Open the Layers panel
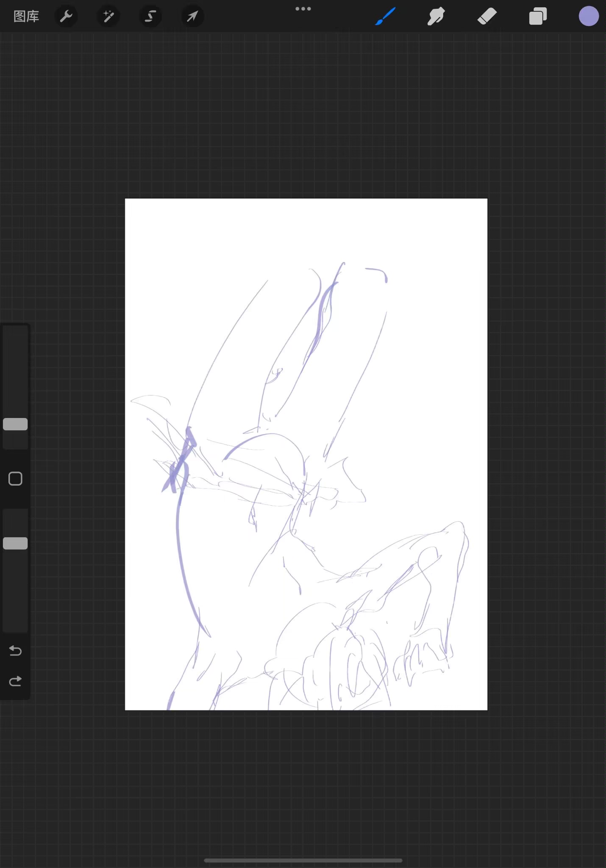Viewport: 606px width, 868px height. tap(538, 17)
